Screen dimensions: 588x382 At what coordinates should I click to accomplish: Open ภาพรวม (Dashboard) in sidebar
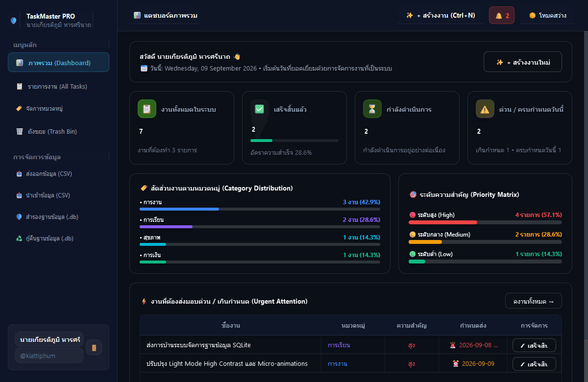(x=58, y=63)
